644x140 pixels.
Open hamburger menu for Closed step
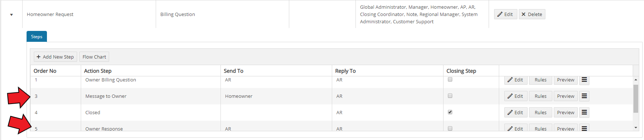(x=584, y=112)
